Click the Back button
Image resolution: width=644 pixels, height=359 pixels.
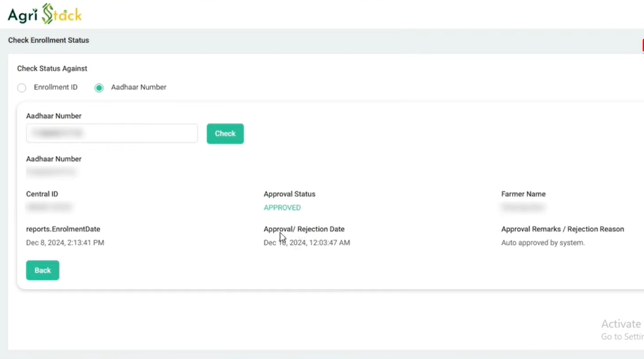pos(43,270)
